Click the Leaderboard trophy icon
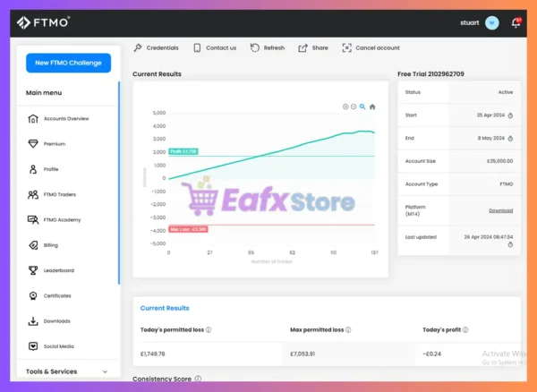 [x=33, y=270]
